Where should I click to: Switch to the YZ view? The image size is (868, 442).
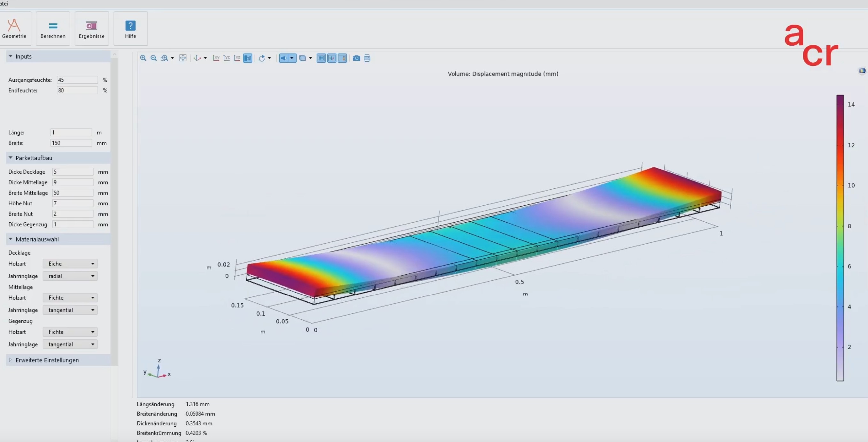click(227, 58)
